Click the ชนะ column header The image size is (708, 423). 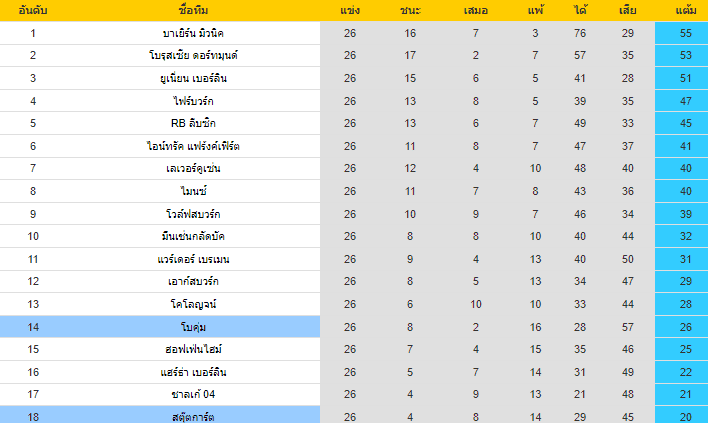[411, 11]
